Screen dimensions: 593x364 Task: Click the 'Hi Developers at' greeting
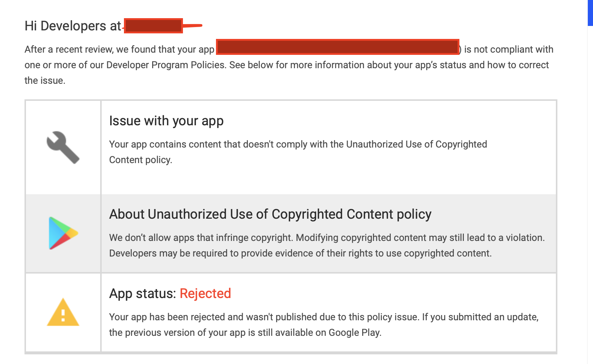[x=73, y=26]
